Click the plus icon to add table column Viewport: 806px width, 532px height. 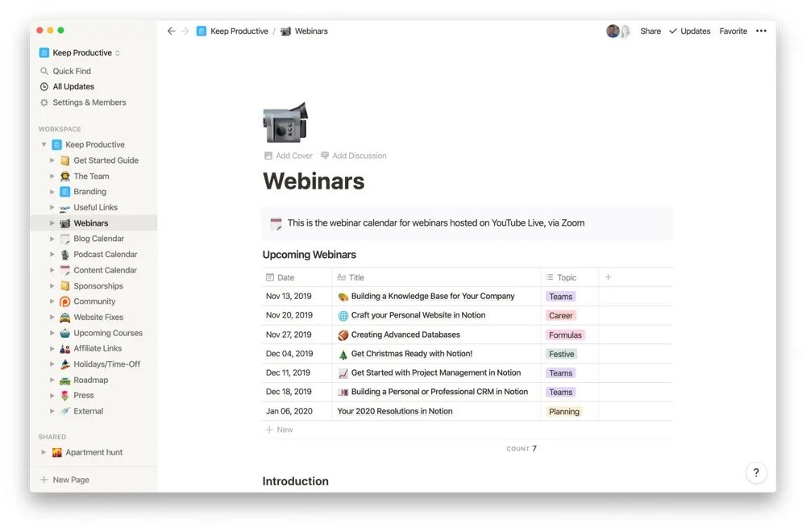pos(608,277)
